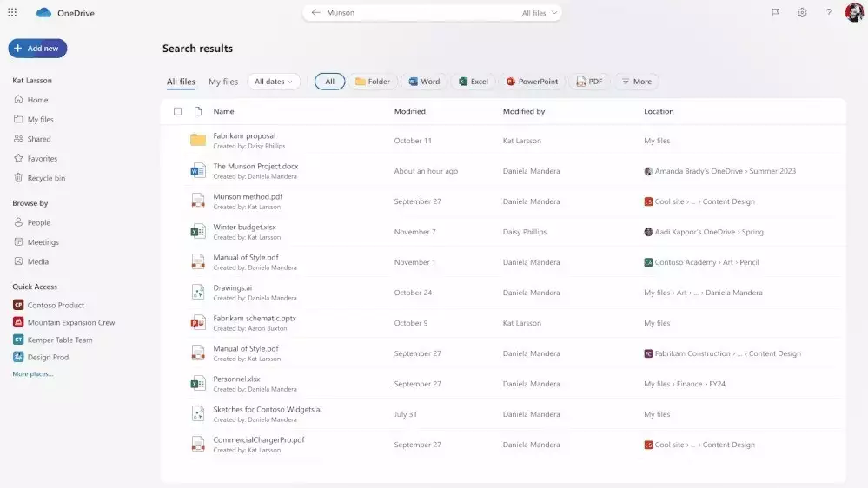
Task: Open the account profile picture
Action: 854,12
